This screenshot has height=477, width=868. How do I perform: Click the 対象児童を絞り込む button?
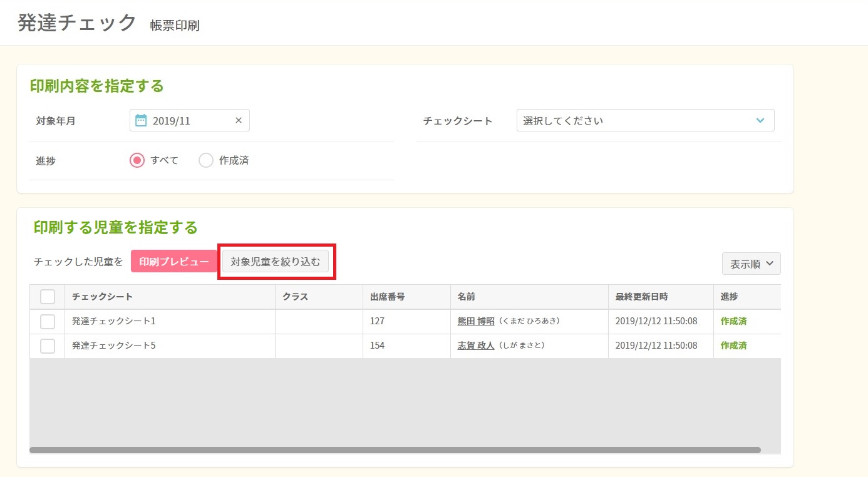(276, 262)
